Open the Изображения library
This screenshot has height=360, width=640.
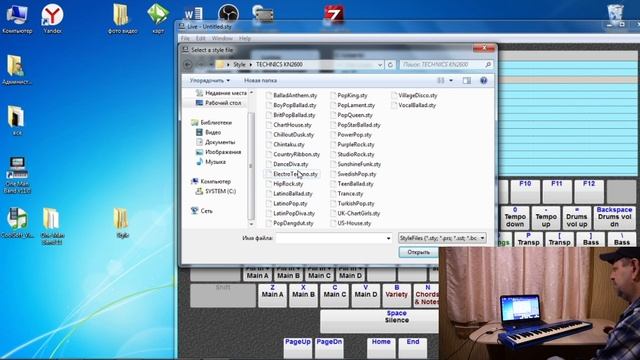pyautogui.click(x=218, y=152)
